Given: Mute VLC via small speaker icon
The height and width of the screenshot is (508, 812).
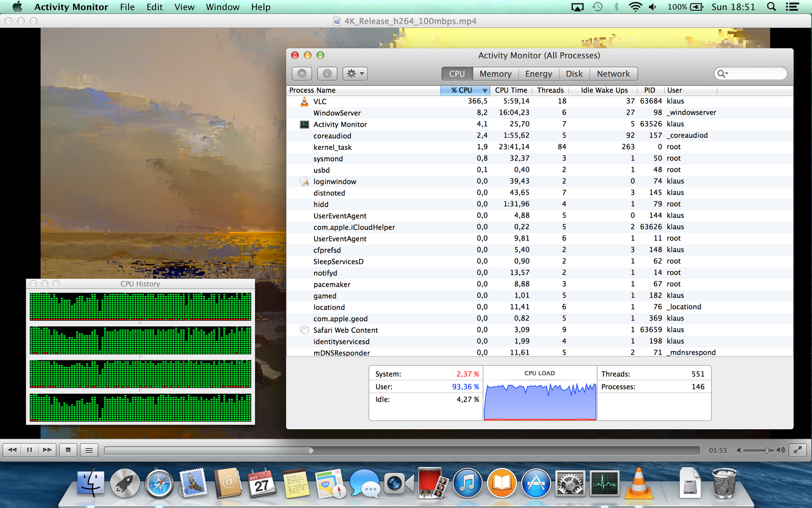Looking at the screenshot, I should [x=739, y=450].
